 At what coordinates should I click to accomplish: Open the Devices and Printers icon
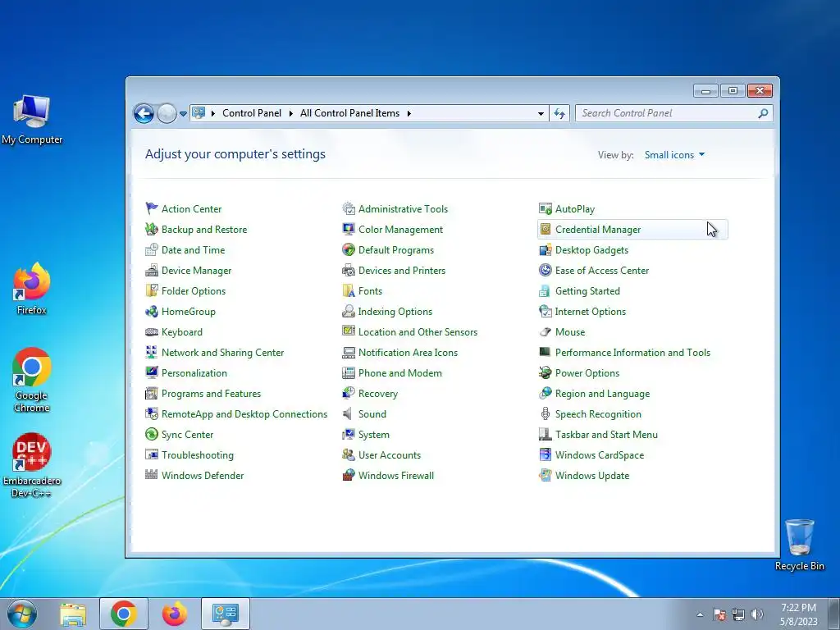[x=349, y=270]
